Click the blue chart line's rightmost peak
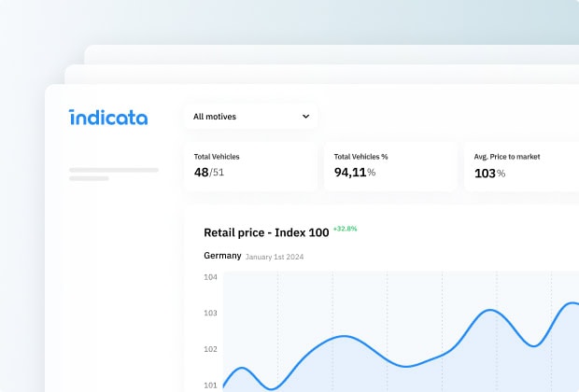This screenshot has height=392, width=579. [572, 302]
